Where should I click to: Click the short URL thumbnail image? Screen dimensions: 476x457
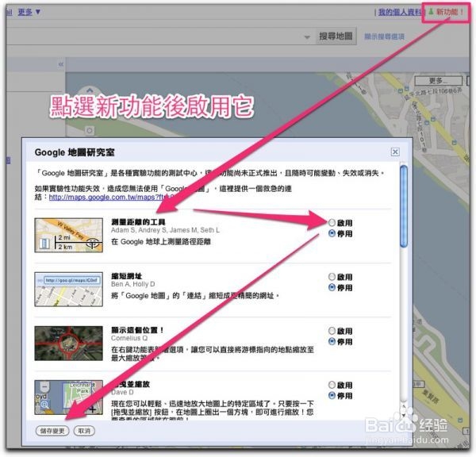(68, 289)
